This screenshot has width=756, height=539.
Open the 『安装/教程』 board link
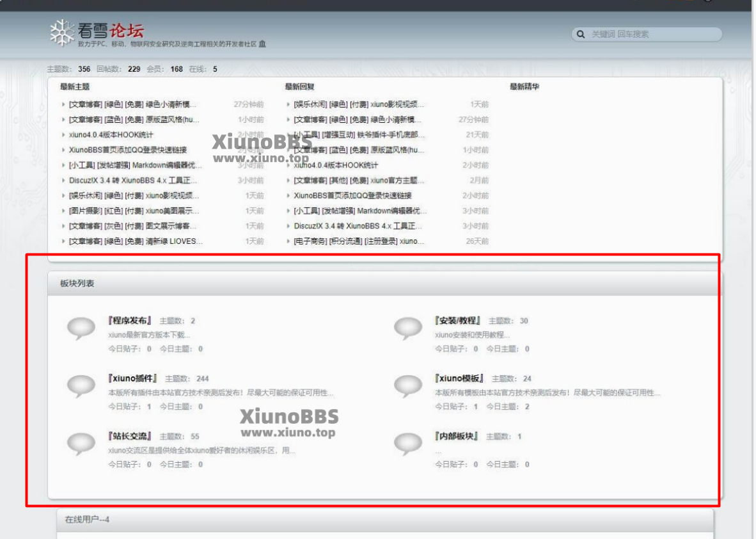click(x=457, y=321)
